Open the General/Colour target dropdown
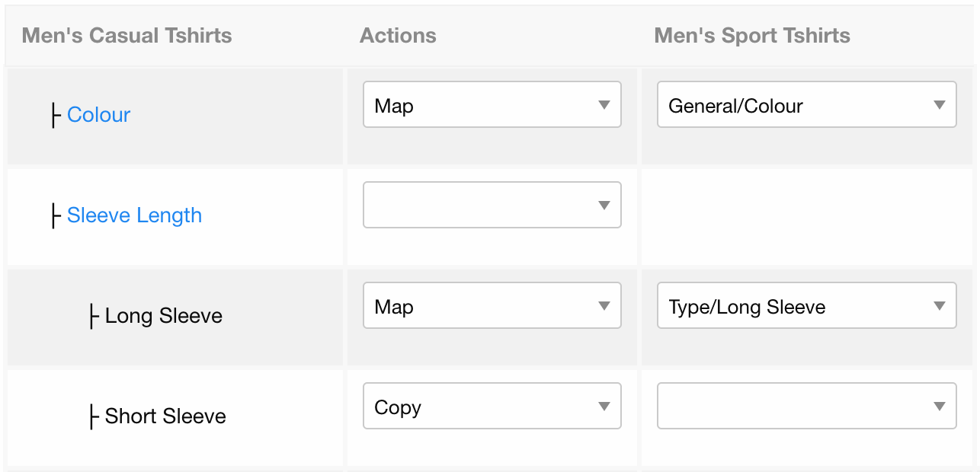The width and height of the screenshot is (980, 472). click(x=807, y=104)
